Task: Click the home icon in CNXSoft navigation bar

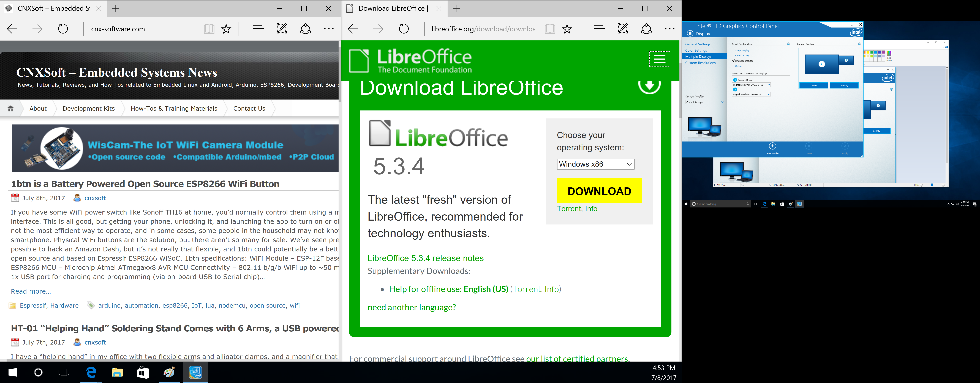Action: click(x=11, y=109)
